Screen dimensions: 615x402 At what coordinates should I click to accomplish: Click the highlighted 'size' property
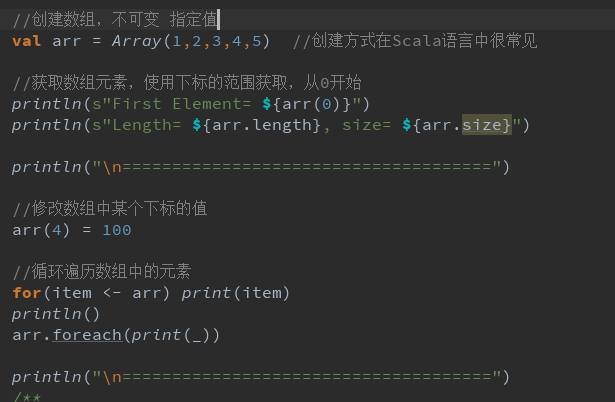pos(482,125)
